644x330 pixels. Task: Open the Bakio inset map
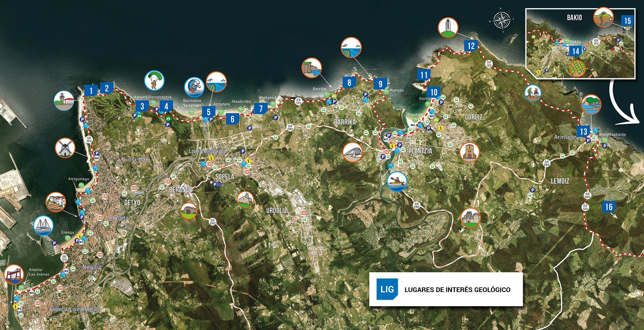[x=580, y=44]
